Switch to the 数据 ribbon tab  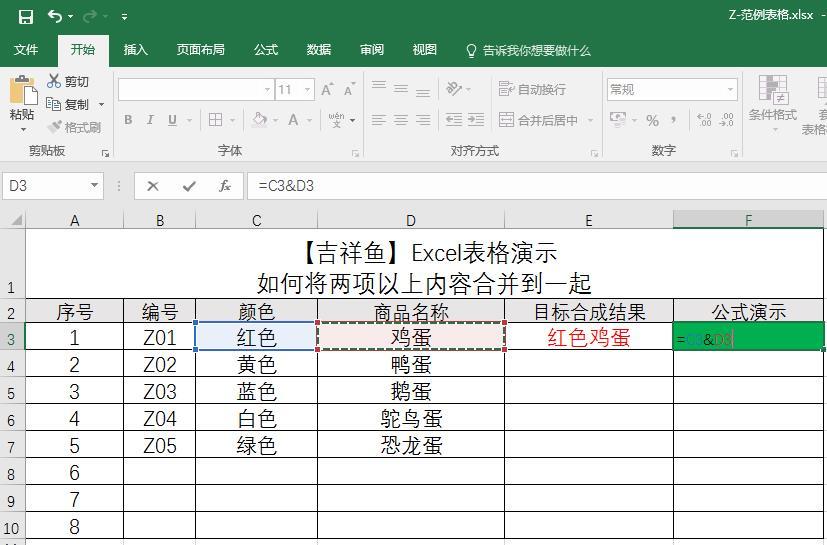point(319,50)
